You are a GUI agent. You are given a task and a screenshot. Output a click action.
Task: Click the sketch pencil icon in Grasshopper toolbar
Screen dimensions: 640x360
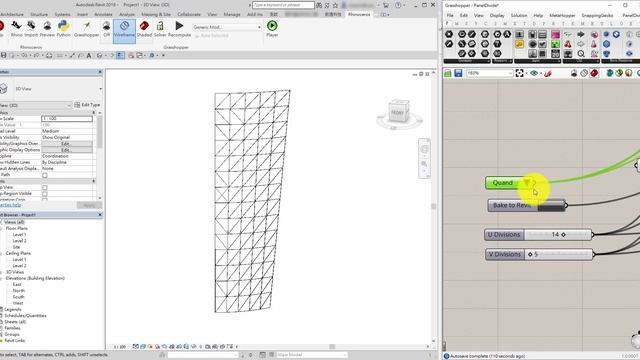(548, 73)
